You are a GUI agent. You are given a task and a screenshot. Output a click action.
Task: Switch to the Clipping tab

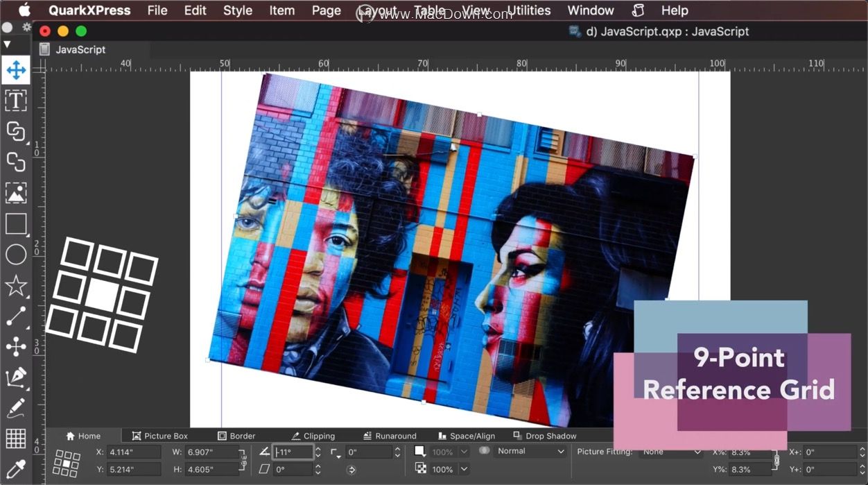313,436
